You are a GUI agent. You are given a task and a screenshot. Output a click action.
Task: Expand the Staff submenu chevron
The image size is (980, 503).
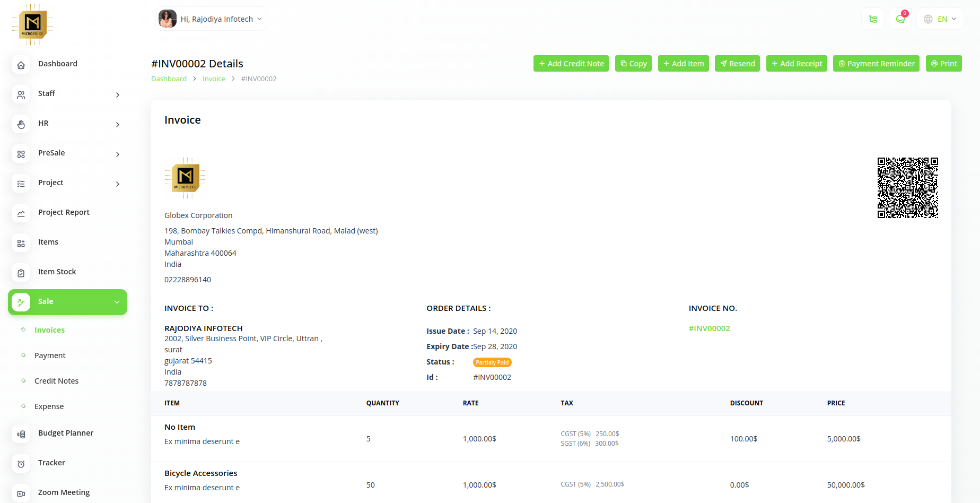point(118,95)
